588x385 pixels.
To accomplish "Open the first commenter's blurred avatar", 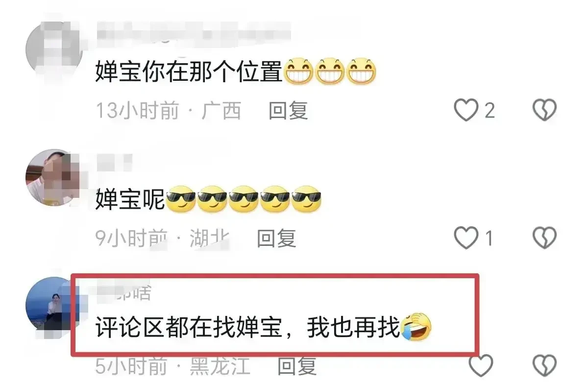I will pyautogui.click(x=54, y=49).
